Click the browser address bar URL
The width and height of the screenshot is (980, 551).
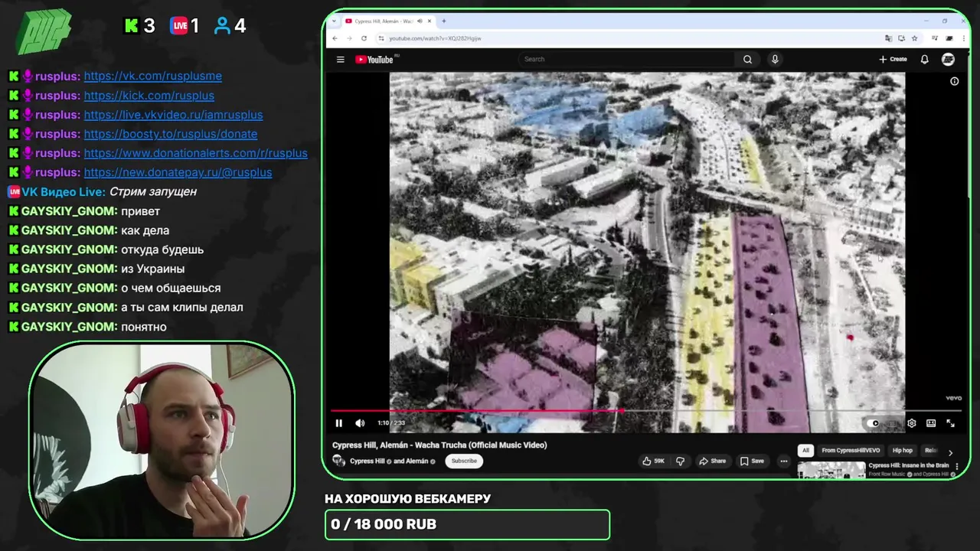click(x=435, y=38)
